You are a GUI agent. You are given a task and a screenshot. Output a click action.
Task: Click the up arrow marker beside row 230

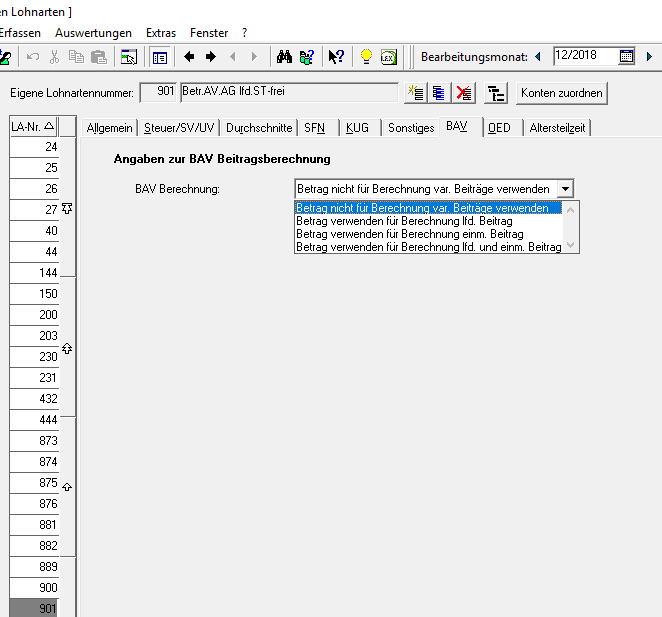point(67,348)
